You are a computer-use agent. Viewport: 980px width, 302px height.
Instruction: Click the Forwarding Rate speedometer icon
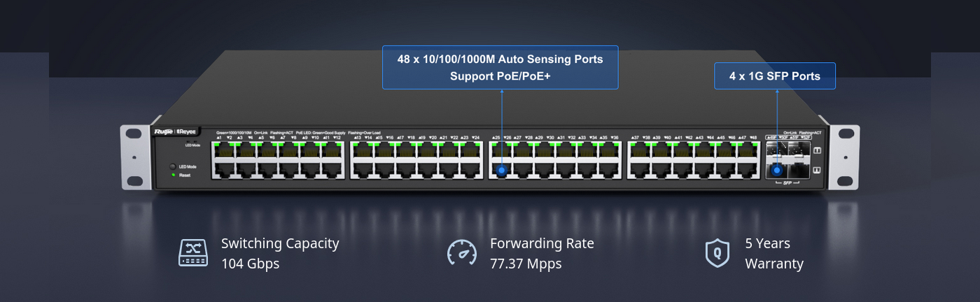coord(462,253)
